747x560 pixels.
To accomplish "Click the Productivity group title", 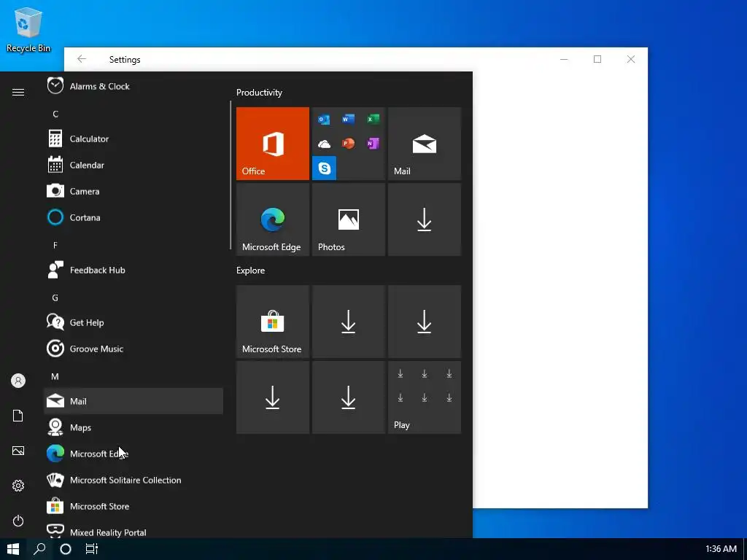I will (x=259, y=93).
